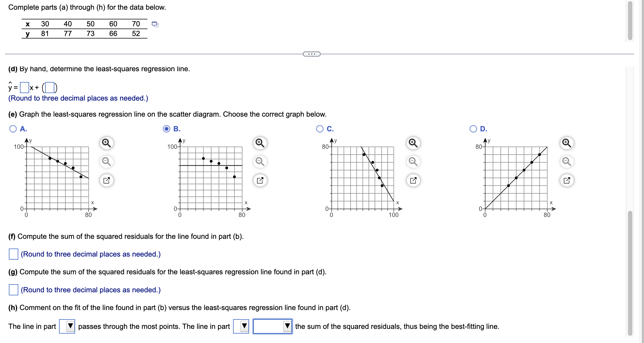Select answer choice B for the graph
The width and height of the screenshot is (644, 343).
coord(167,129)
